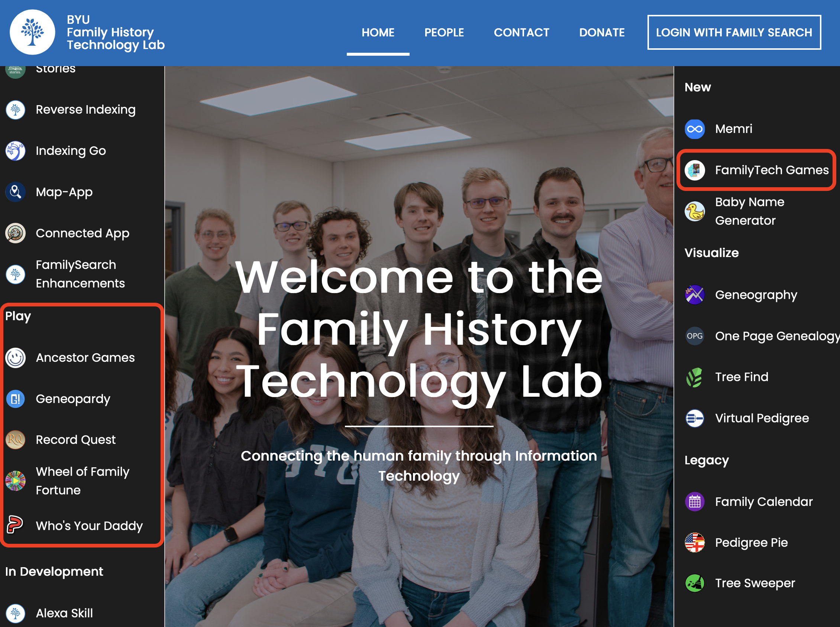Open the Pedigree Pie link
The width and height of the screenshot is (840, 627).
pos(751,543)
